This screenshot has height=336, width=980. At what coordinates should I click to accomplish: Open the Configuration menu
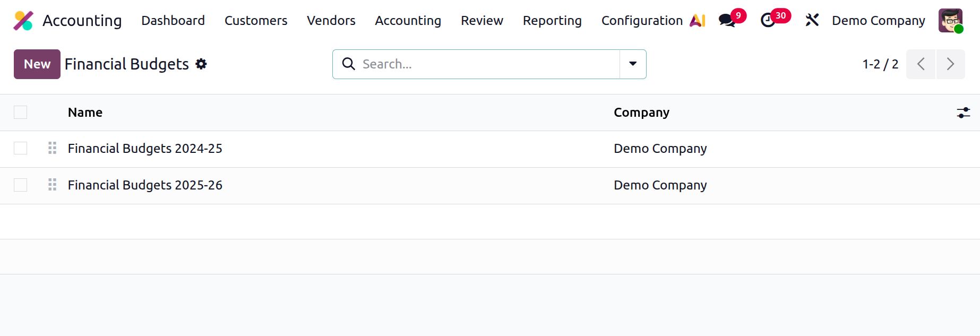[642, 21]
